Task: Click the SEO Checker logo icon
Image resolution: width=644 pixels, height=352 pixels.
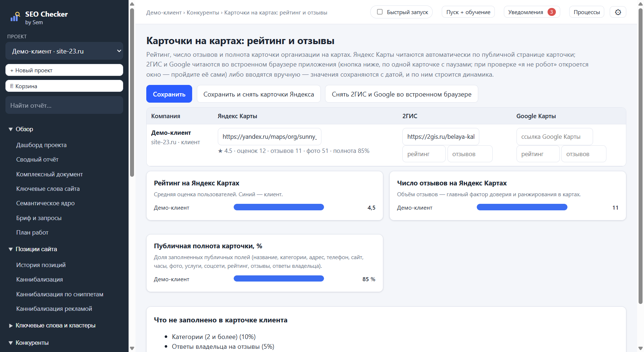Action: pos(15,17)
